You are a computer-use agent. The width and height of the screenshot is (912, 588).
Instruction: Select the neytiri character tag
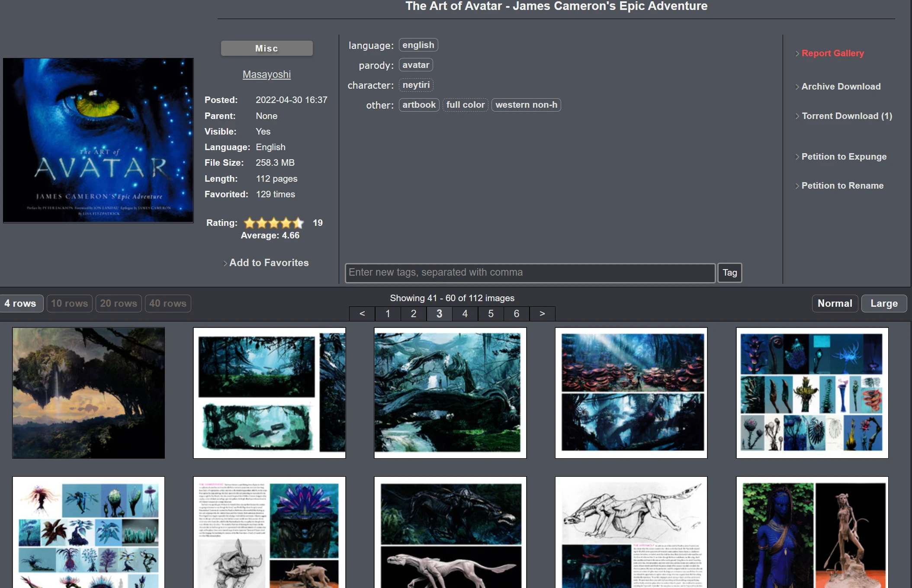click(x=416, y=85)
